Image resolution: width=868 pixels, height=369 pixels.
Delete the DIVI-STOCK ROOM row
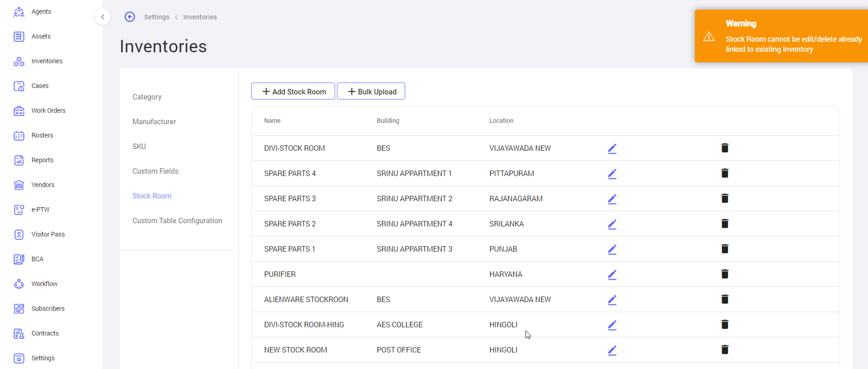(725, 148)
